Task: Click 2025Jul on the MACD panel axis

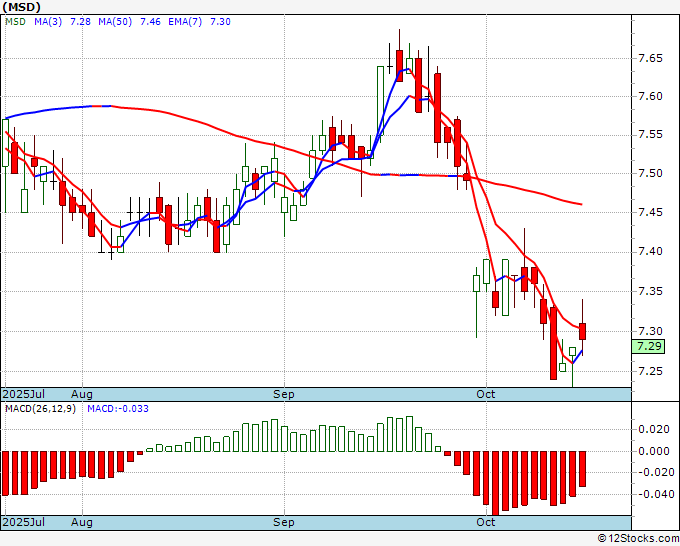Action: (24, 522)
